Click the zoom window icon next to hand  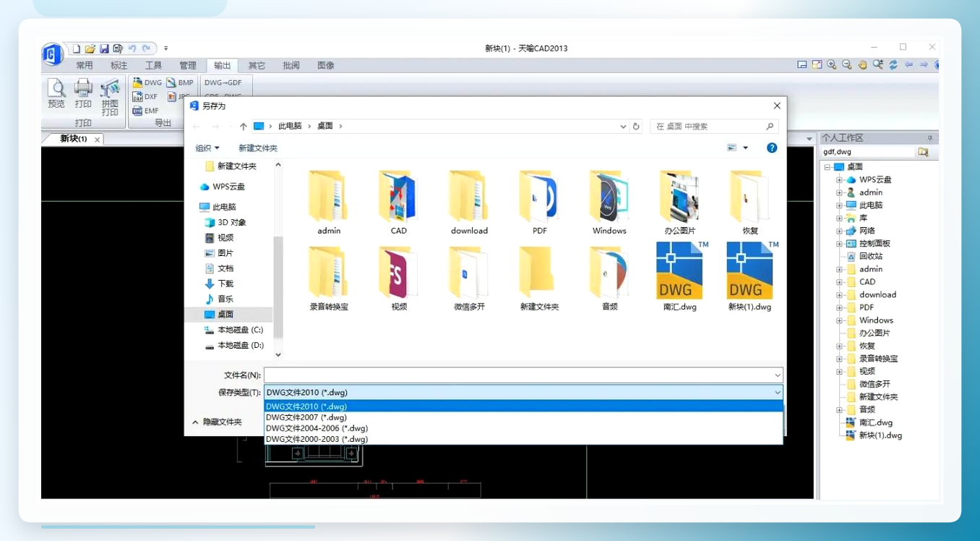coord(878,64)
